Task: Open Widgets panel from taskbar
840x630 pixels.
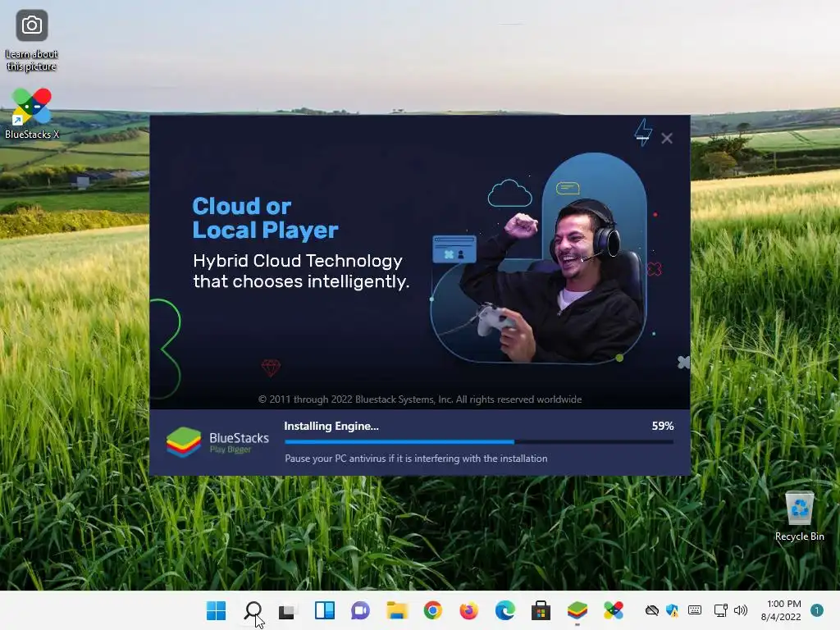Action: (x=325, y=610)
